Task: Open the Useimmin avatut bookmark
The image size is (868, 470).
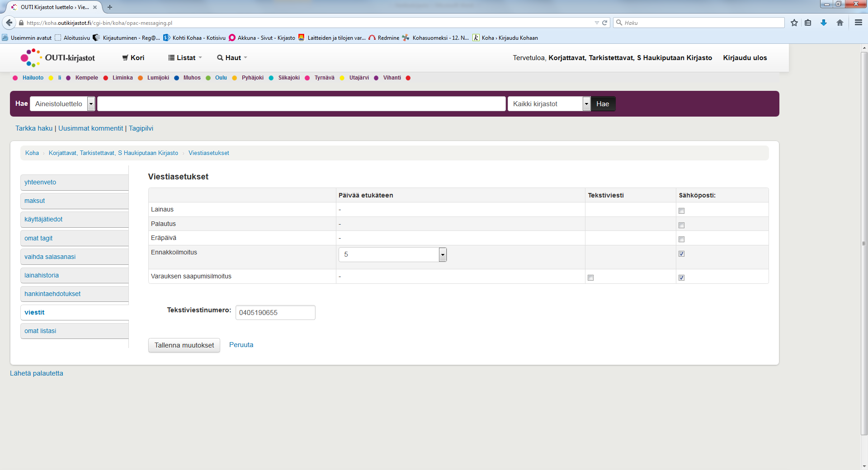Action: pyautogui.click(x=27, y=38)
